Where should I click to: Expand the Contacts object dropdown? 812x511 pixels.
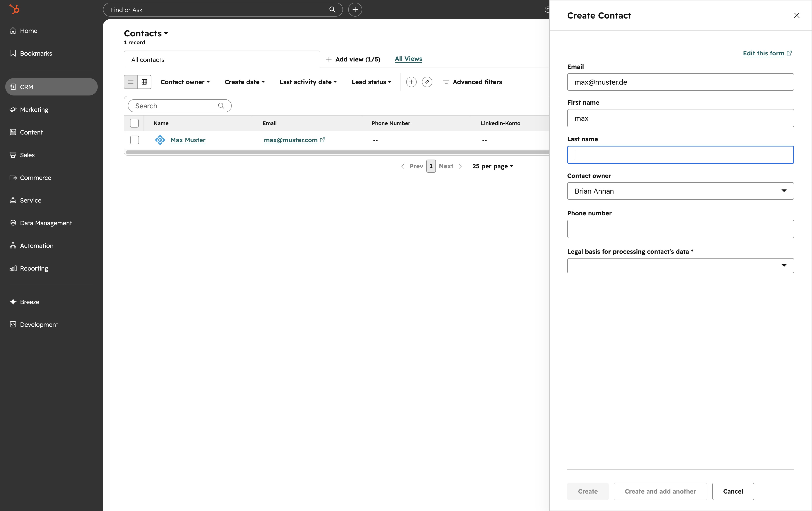click(146, 33)
